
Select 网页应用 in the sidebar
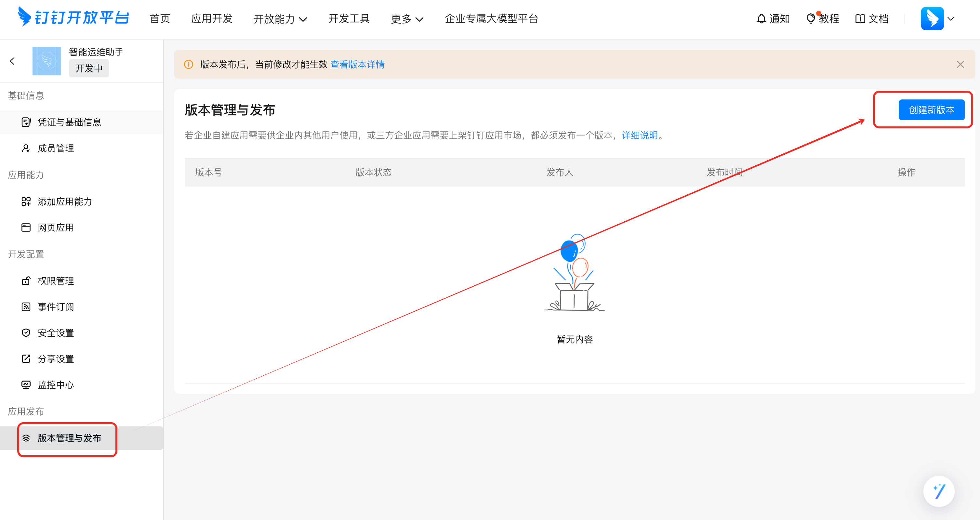point(82,227)
